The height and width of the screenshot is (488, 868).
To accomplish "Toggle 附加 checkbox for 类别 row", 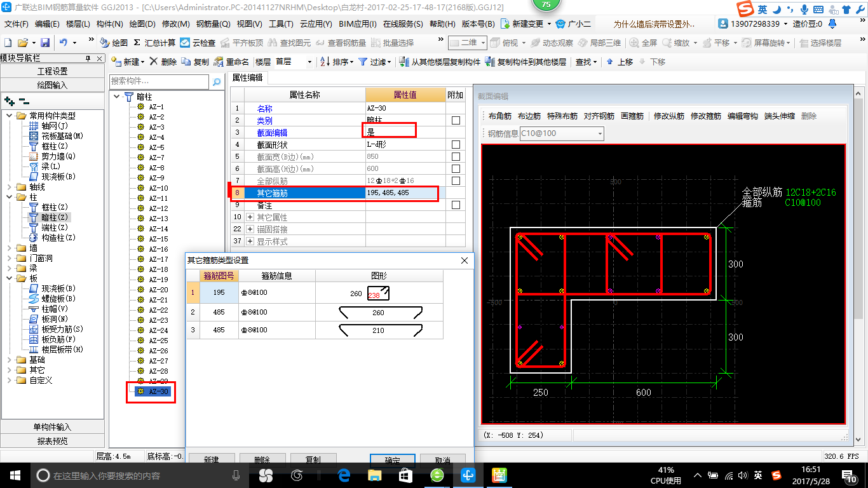I will pos(456,120).
